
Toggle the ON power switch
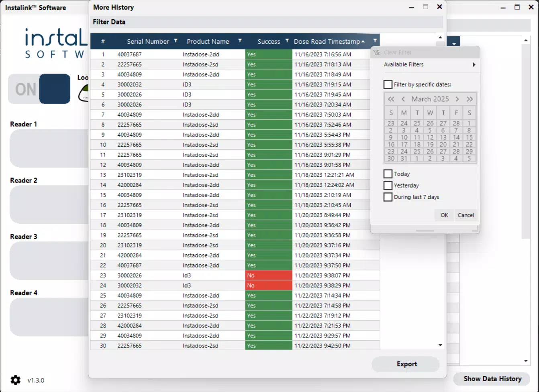coord(39,89)
